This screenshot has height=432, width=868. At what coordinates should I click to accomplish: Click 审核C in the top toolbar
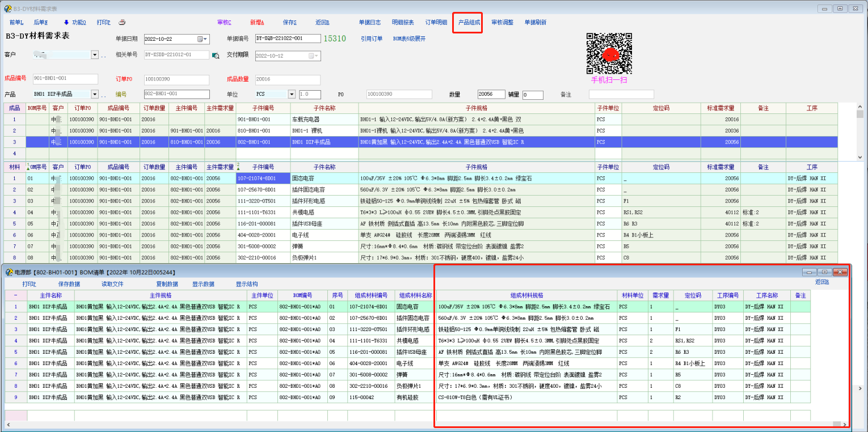(x=224, y=23)
